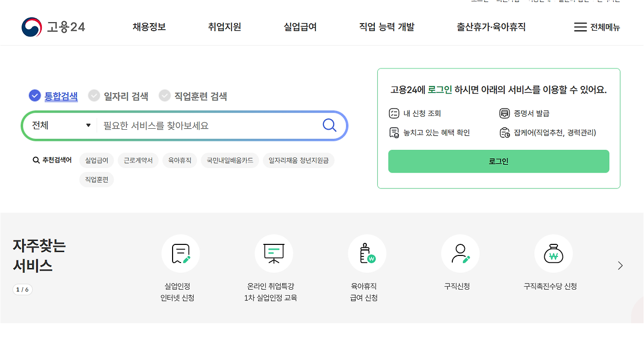Select the 통합검색 radio option
Screen dimensions: 644x351
coord(34,95)
